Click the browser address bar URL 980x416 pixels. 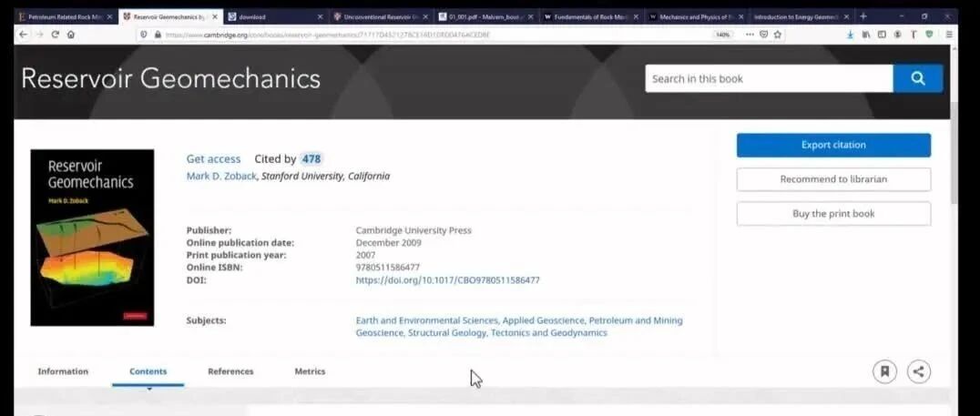pos(328,35)
